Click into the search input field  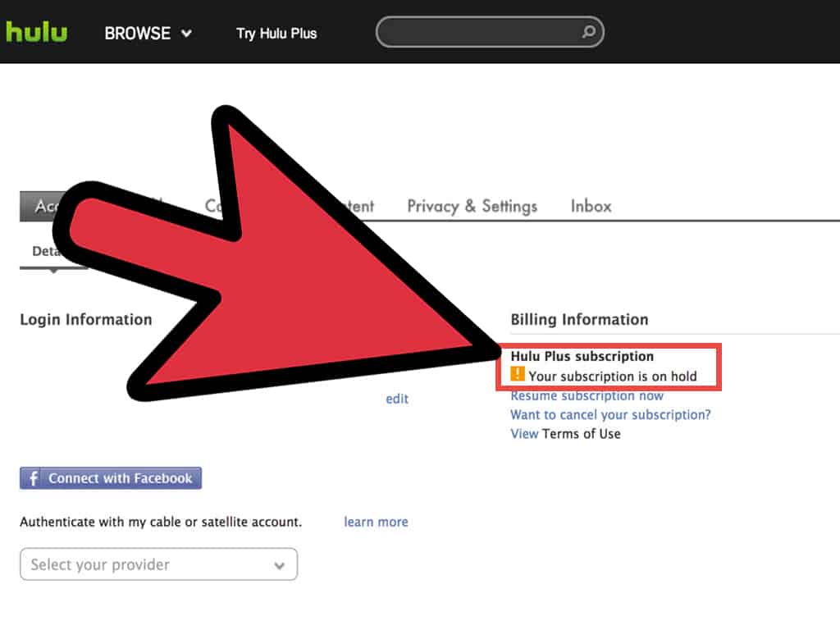click(490, 32)
